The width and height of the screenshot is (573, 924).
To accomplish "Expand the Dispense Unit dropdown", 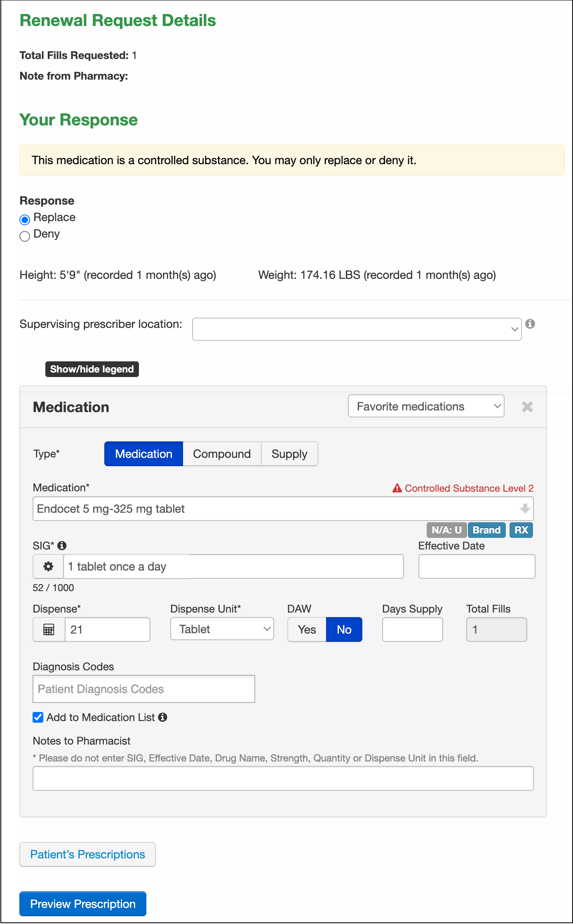I will point(222,629).
